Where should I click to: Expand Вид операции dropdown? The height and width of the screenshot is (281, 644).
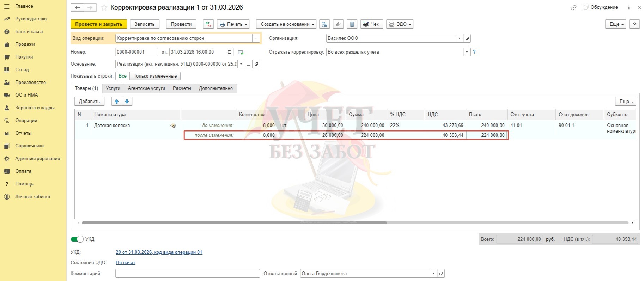coord(256,38)
